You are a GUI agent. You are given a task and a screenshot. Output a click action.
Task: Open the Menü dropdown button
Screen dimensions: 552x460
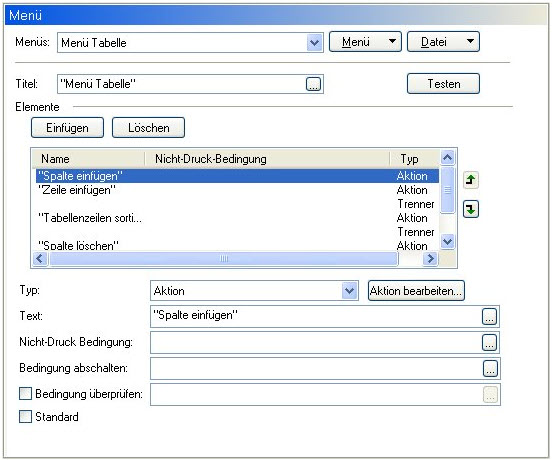365,42
